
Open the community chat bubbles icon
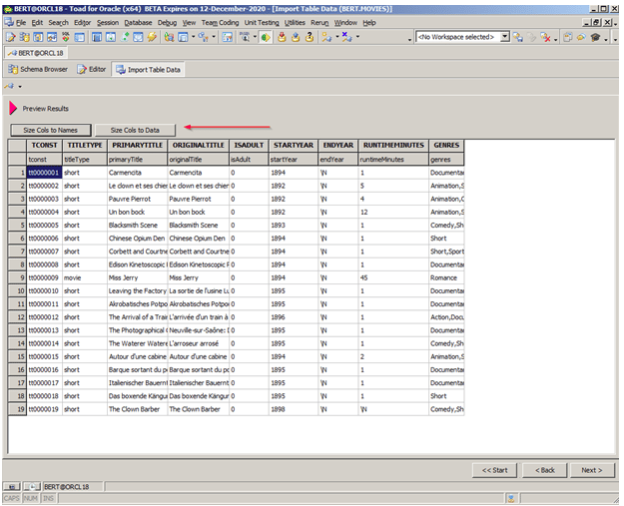coord(581,37)
